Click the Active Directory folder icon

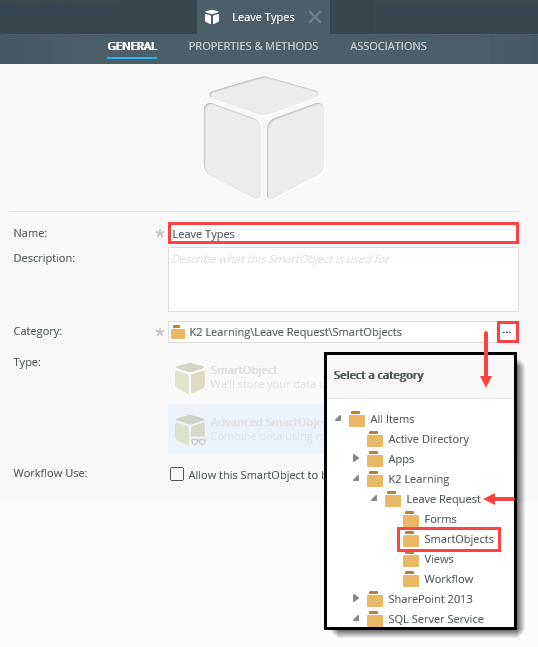pyautogui.click(x=375, y=439)
